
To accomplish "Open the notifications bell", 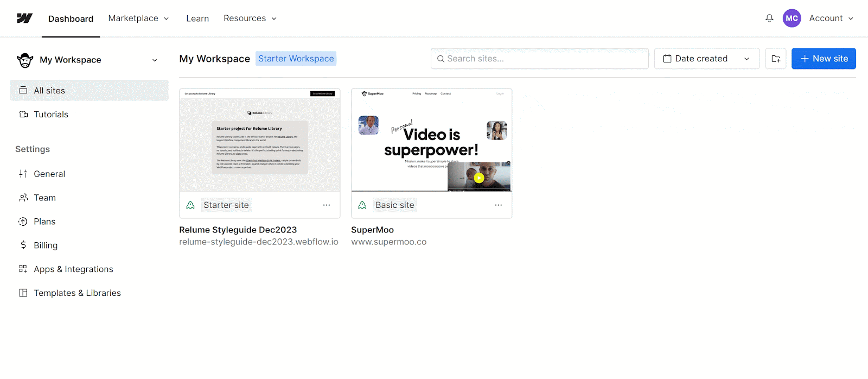I will (769, 18).
